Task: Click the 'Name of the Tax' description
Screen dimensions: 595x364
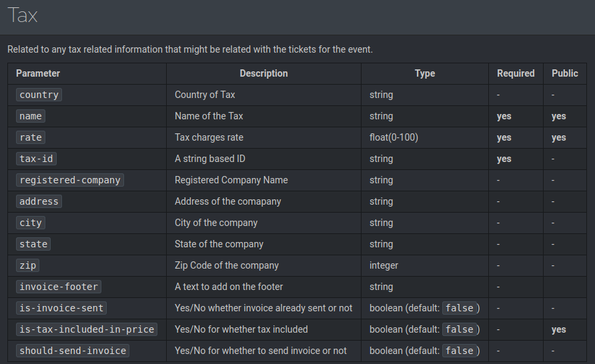Action: tap(209, 116)
